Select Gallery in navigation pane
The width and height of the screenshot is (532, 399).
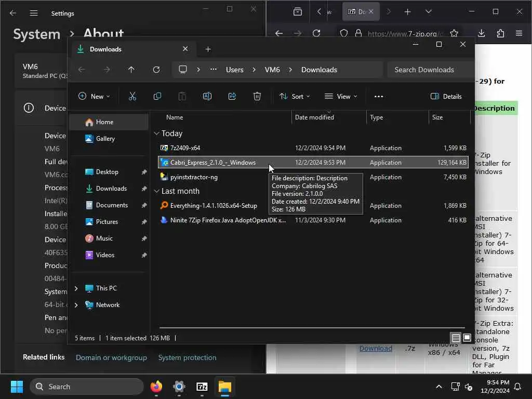[109, 138]
